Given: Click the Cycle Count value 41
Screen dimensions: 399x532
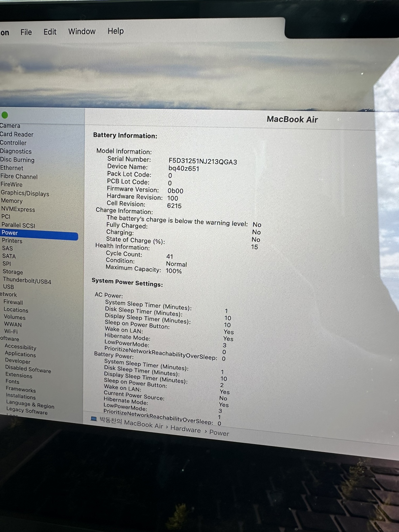Looking at the screenshot, I should click(x=170, y=257).
